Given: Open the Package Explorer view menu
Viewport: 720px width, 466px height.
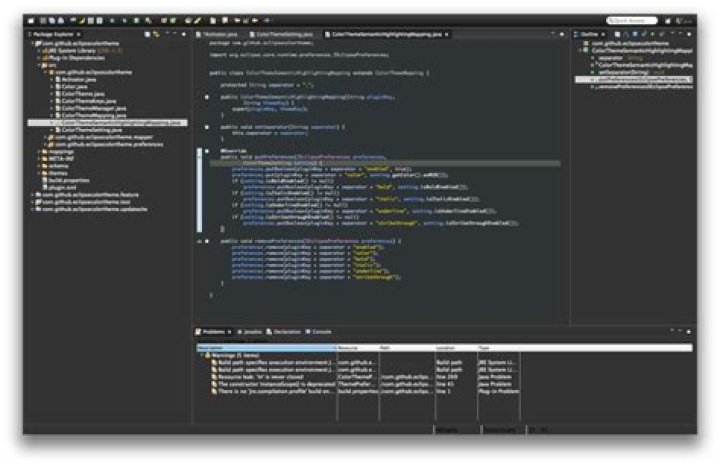Looking at the screenshot, I should coord(166,34).
